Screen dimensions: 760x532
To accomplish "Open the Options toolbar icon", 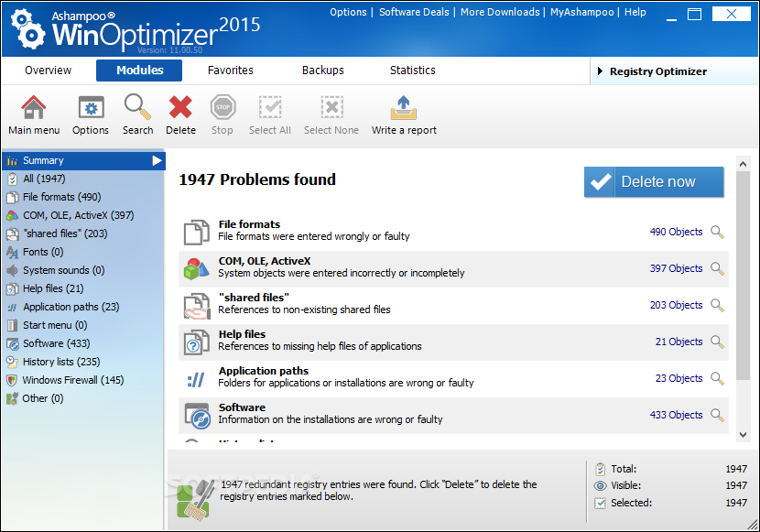I will 92,107.
